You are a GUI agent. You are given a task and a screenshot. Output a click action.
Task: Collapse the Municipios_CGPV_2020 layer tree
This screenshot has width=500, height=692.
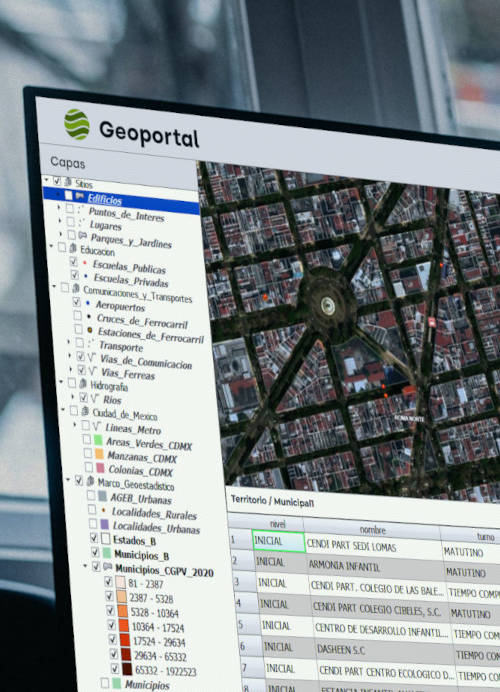(85, 566)
